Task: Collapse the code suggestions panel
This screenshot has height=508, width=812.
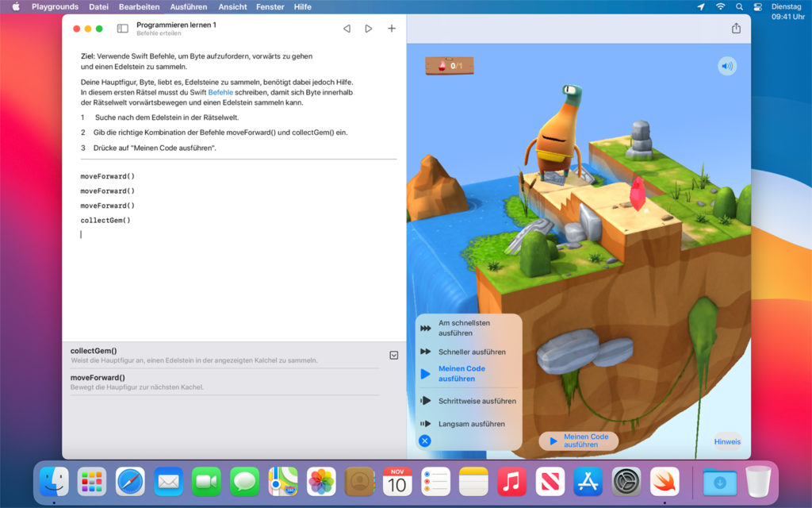Action: point(393,355)
